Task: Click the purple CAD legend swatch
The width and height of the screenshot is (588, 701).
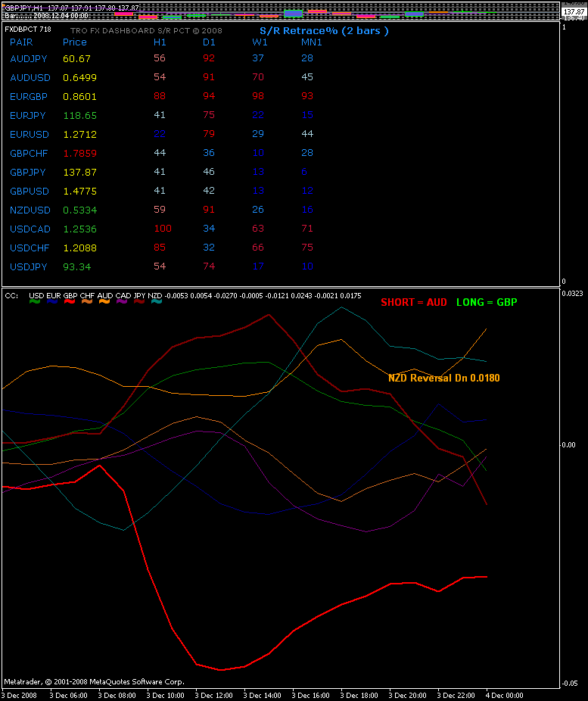Action: (x=122, y=302)
